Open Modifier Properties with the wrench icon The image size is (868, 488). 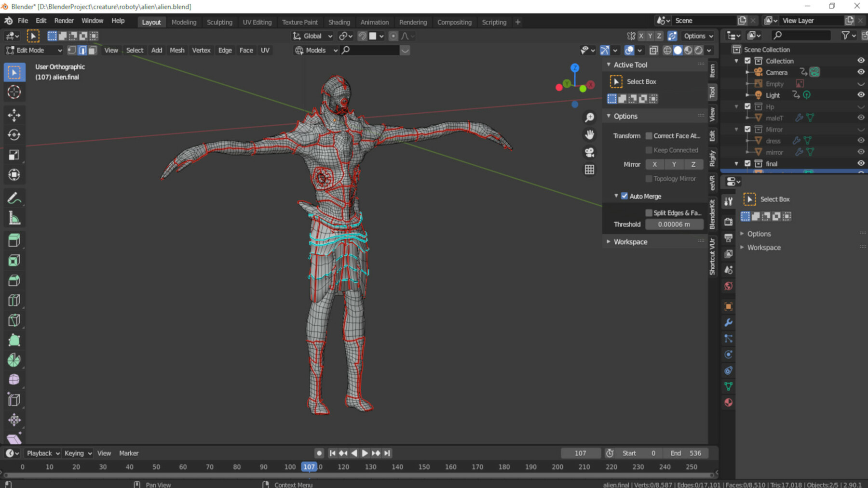tap(728, 322)
